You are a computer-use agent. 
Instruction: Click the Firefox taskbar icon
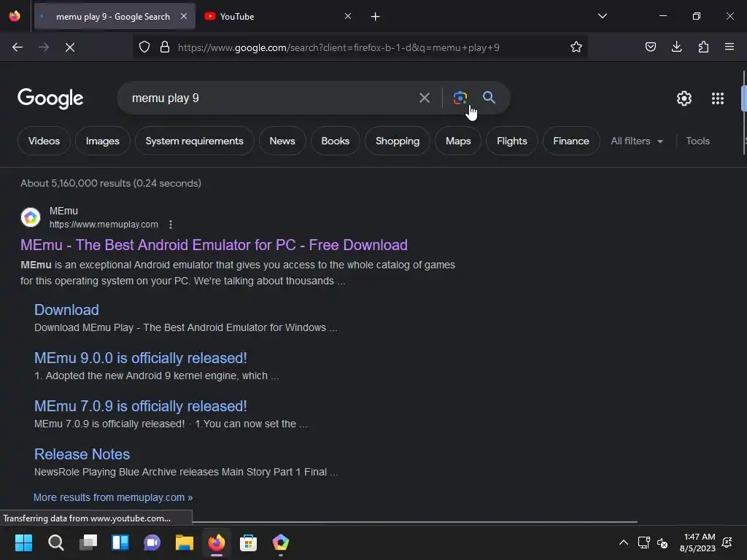216,542
